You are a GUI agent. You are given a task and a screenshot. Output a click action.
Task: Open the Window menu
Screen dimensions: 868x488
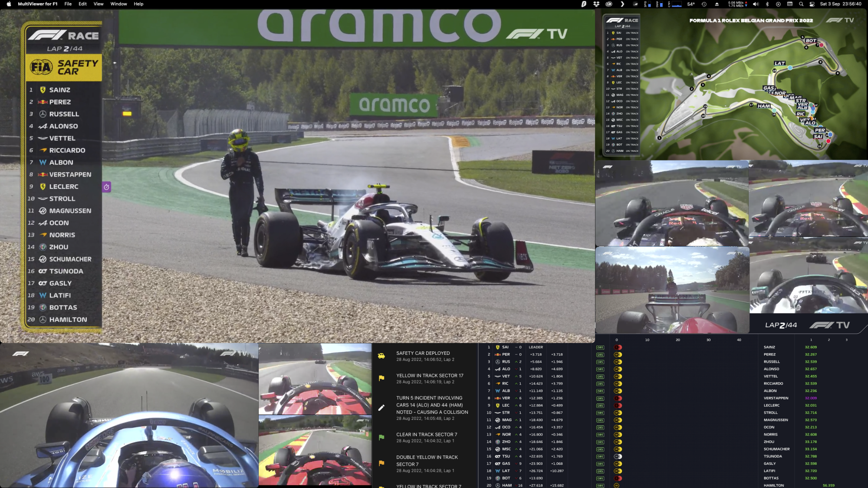point(118,4)
